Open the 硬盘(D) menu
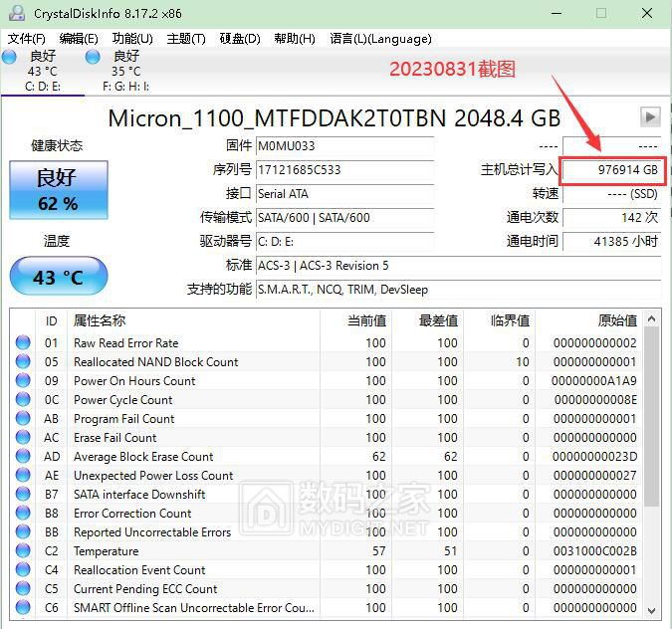 click(240, 39)
